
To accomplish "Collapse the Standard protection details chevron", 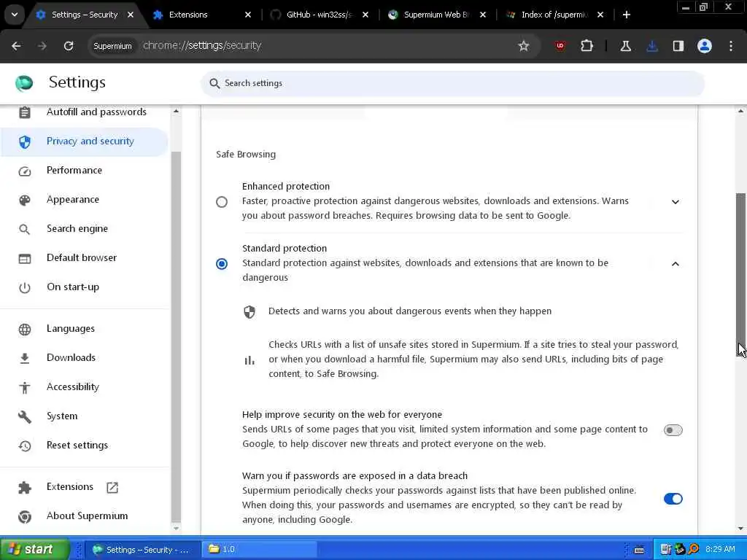I will (x=675, y=264).
